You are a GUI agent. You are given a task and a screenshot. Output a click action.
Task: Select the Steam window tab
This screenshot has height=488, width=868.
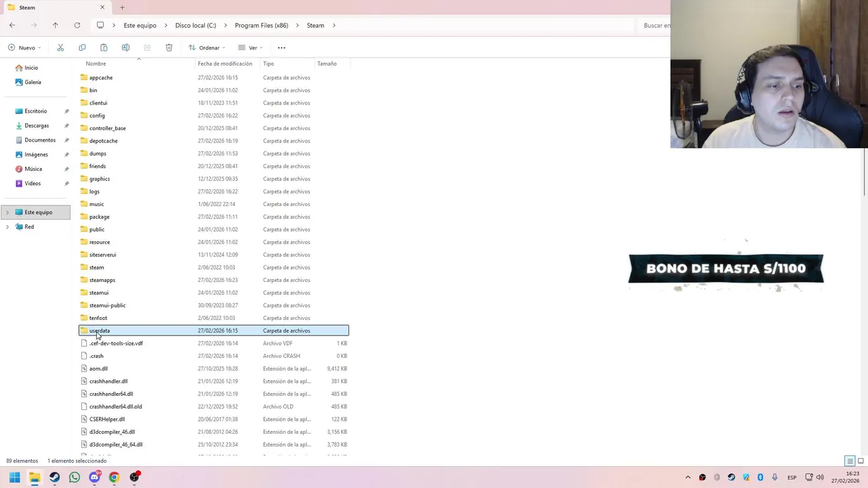pos(54,7)
